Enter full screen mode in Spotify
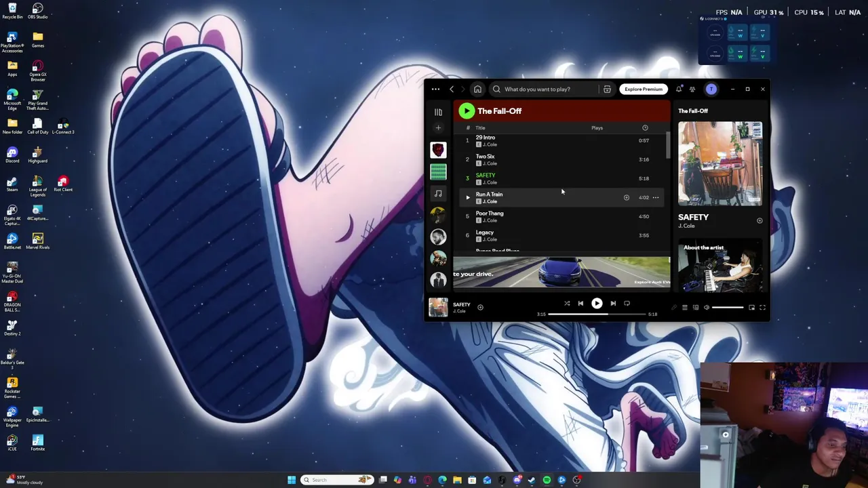This screenshot has height=488, width=868. [762, 308]
